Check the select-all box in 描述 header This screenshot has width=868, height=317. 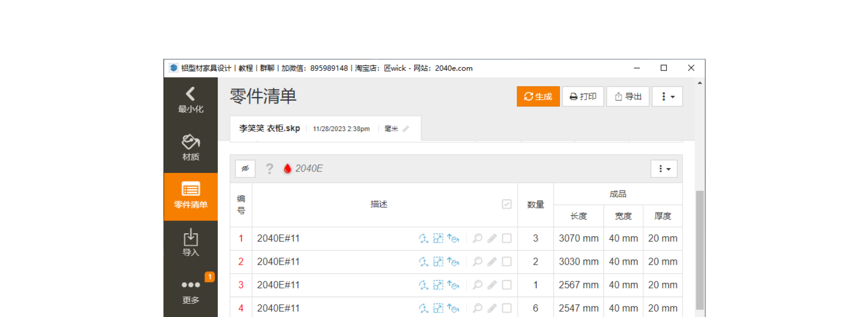tap(507, 204)
